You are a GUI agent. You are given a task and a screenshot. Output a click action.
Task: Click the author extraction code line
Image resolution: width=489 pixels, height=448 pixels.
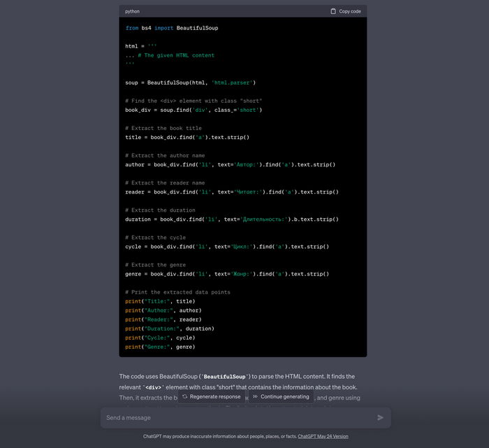coord(230,165)
